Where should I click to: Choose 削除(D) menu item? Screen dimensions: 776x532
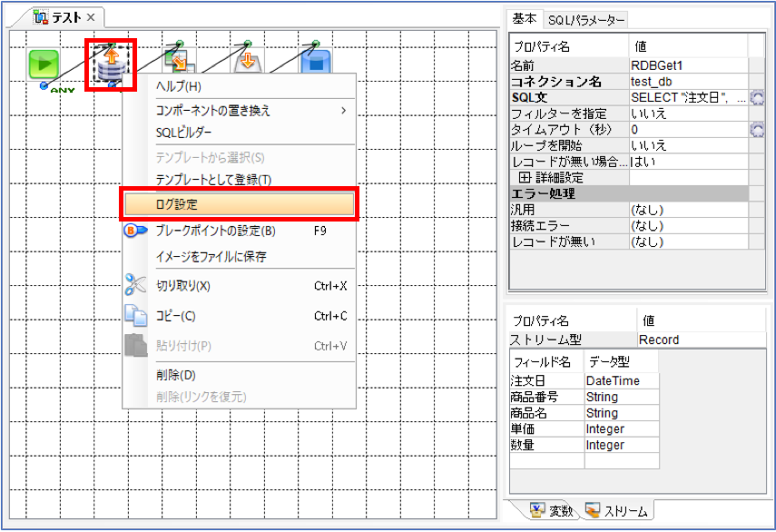[x=240, y=375]
